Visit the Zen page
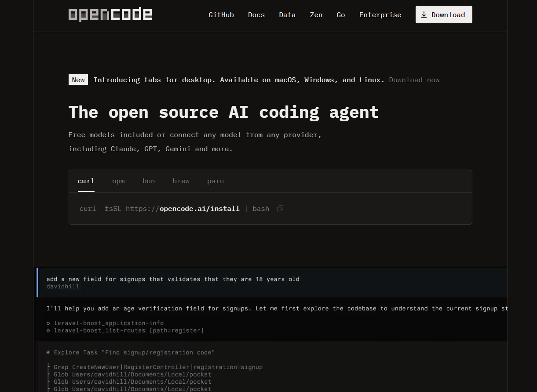 (316, 15)
